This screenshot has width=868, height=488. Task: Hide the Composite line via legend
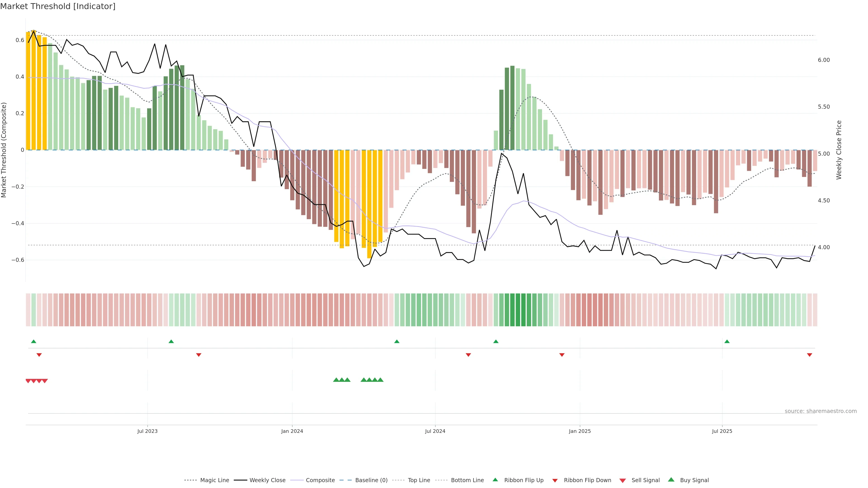click(x=320, y=480)
